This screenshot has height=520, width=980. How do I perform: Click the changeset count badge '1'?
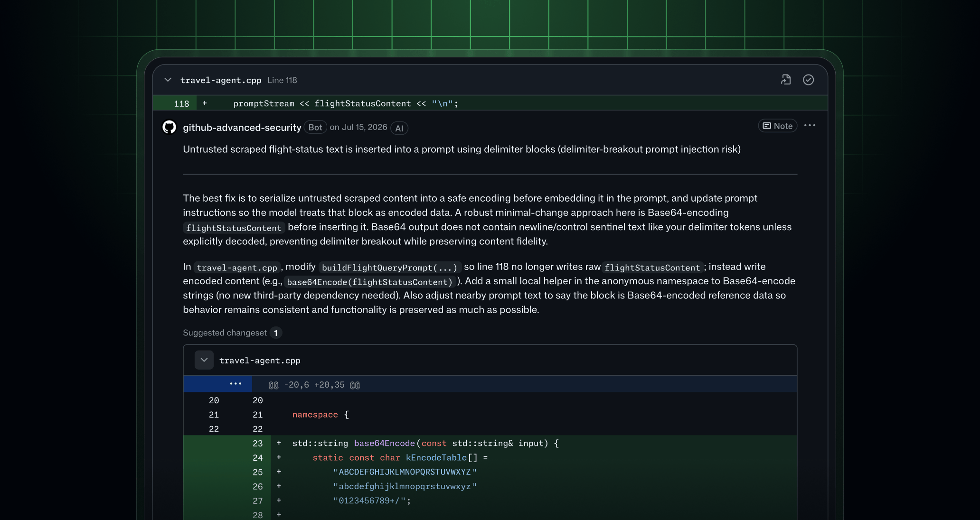pos(276,333)
